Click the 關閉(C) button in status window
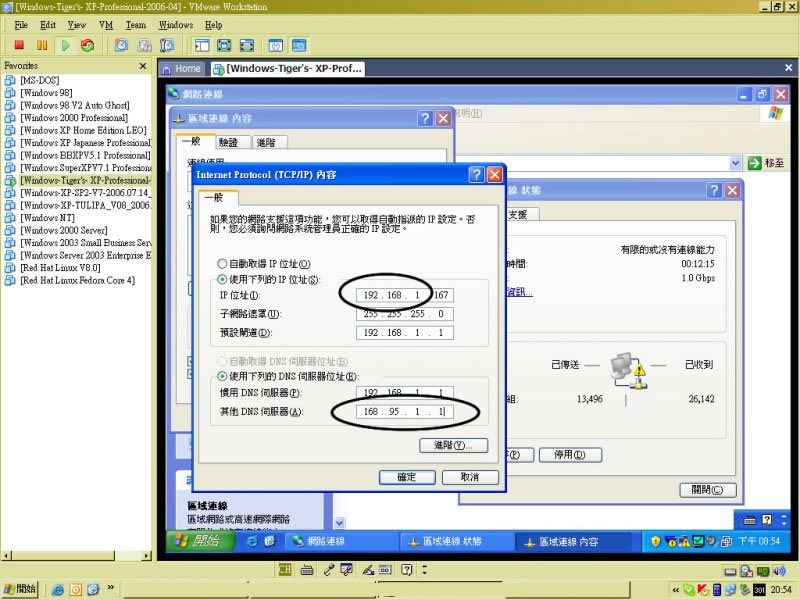This screenshot has width=800, height=600. (708, 490)
